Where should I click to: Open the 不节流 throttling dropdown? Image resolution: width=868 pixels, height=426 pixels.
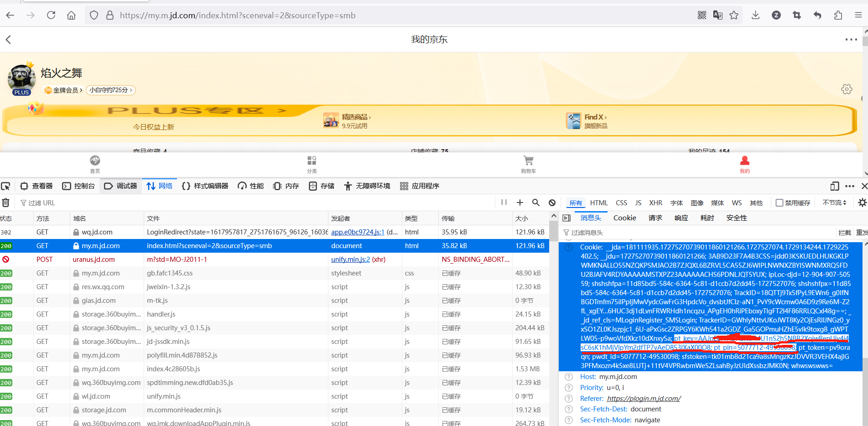tap(835, 203)
